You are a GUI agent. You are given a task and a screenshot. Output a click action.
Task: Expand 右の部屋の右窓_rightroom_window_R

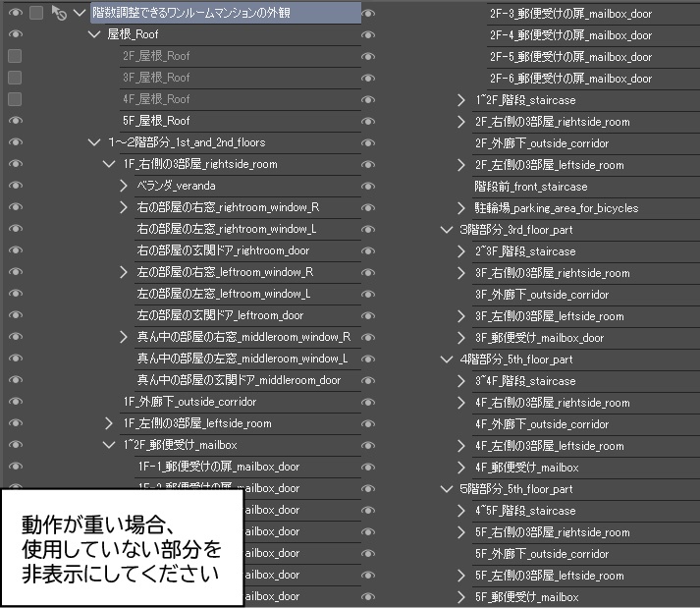124,207
